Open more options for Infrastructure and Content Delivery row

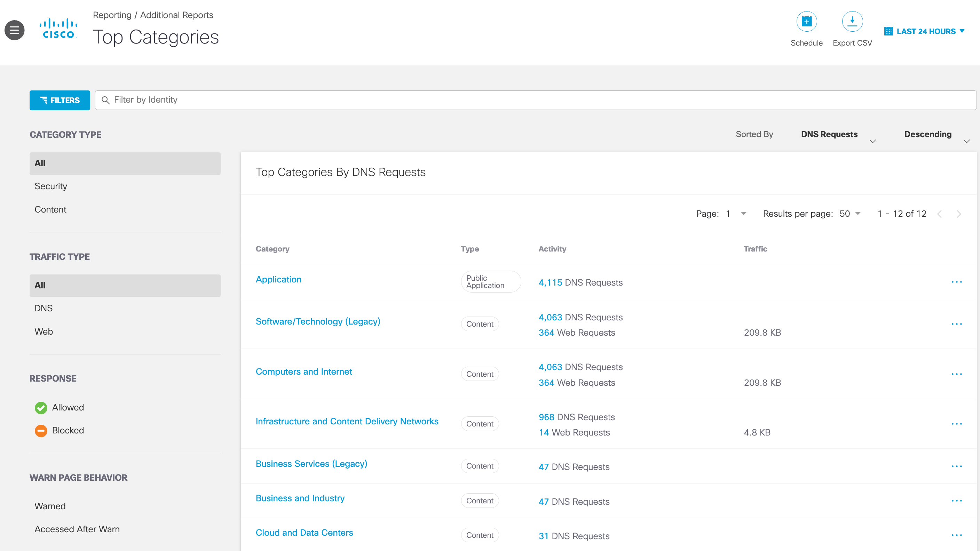pos(956,424)
